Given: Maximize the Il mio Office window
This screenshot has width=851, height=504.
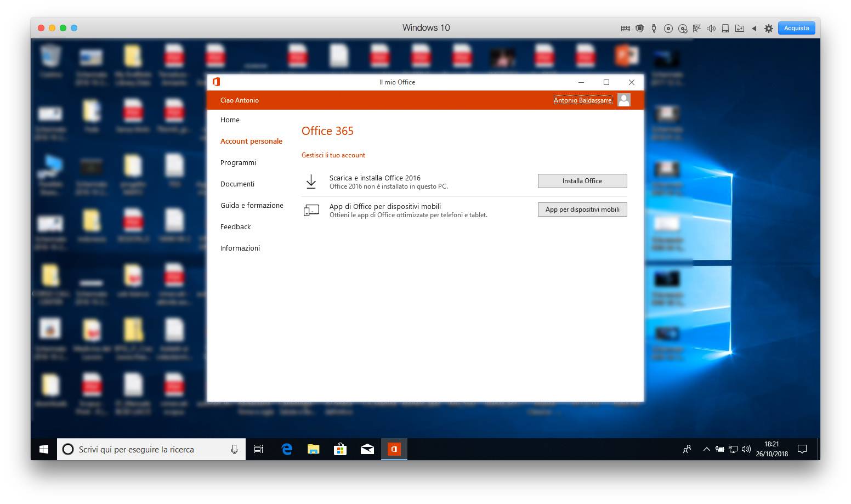Looking at the screenshot, I should [606, 82].
